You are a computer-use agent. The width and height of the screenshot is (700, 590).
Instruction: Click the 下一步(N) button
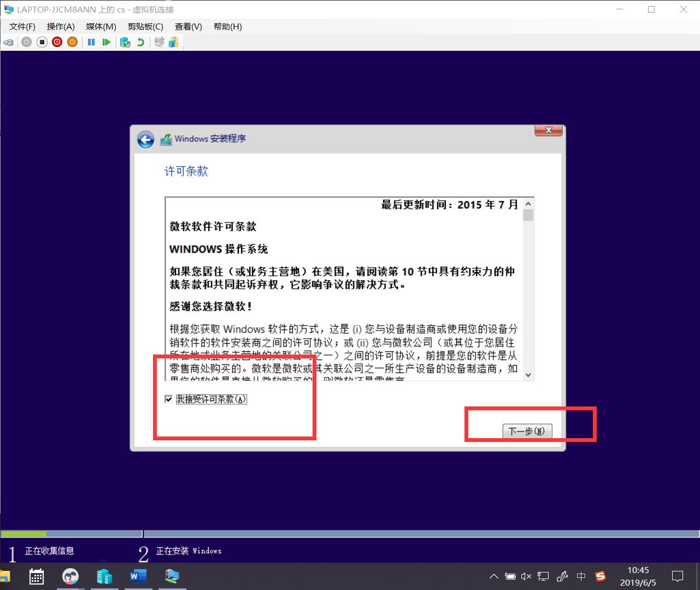526,431
